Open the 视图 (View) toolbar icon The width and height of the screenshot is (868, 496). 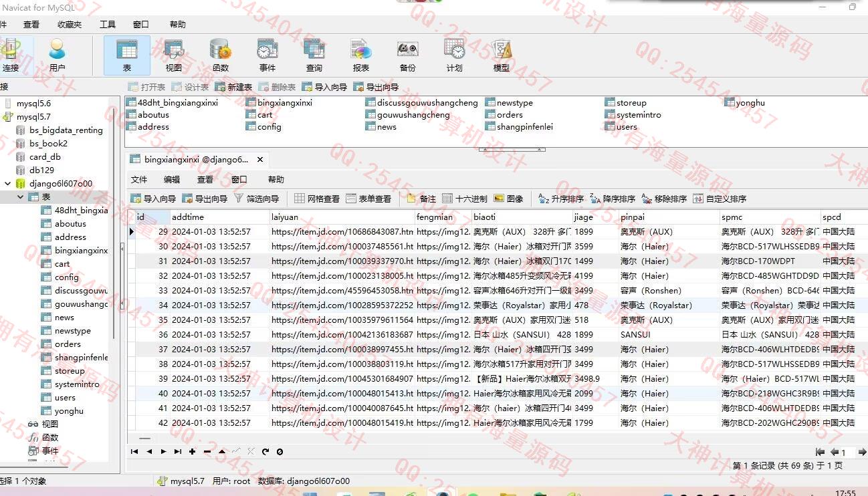click(174, 55)
